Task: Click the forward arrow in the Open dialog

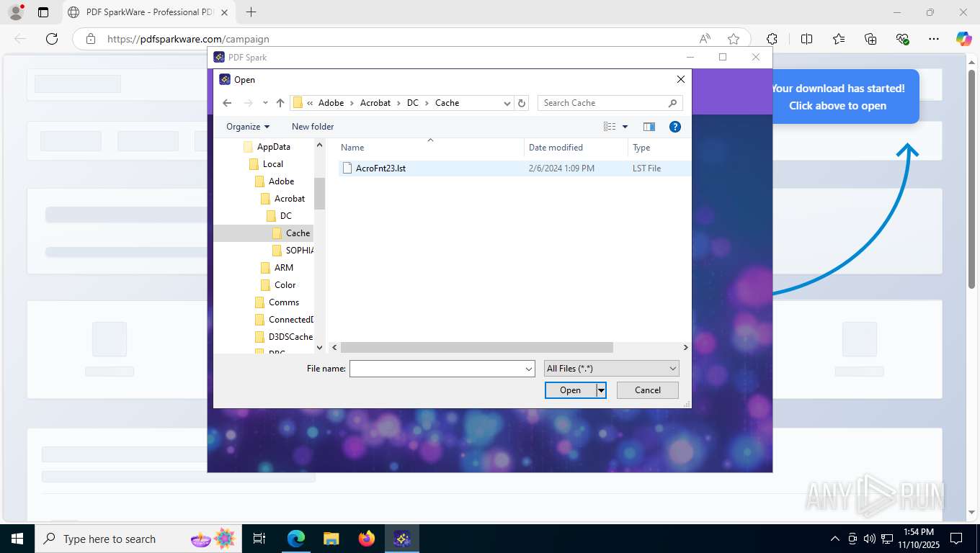Action: (x=249, y=103)
